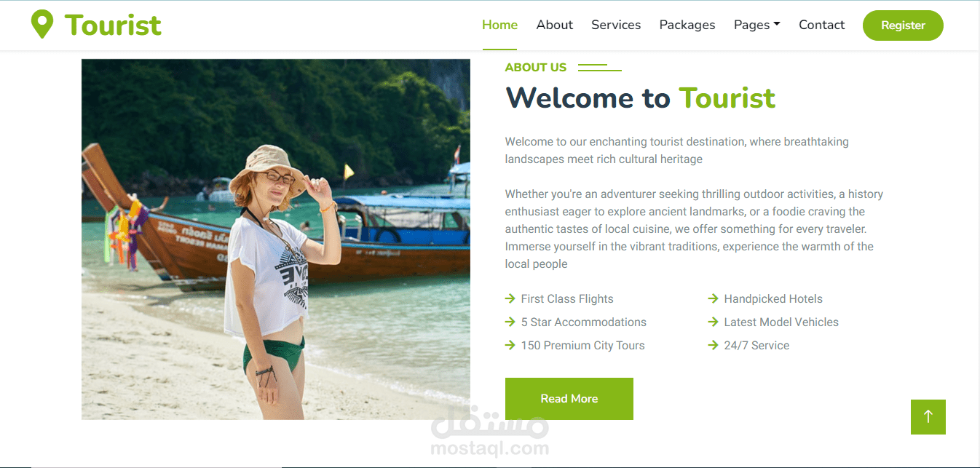This screenshot has height=468, width=980.
Task: Click the arrow beside First Class Flights
Action: click(510, 298)
